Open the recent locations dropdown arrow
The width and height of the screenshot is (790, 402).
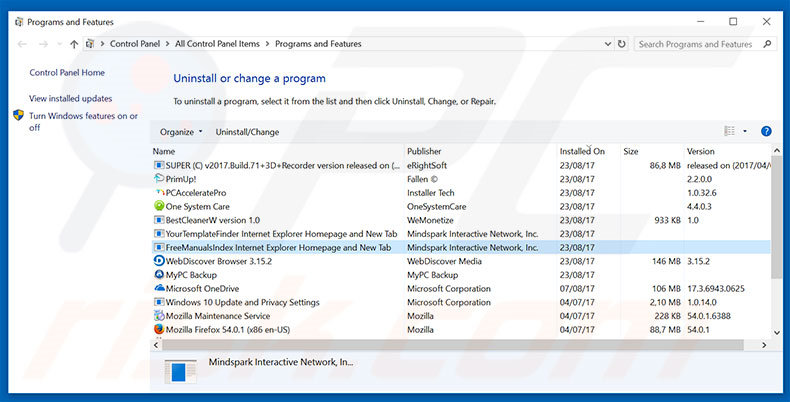point(59,44)
